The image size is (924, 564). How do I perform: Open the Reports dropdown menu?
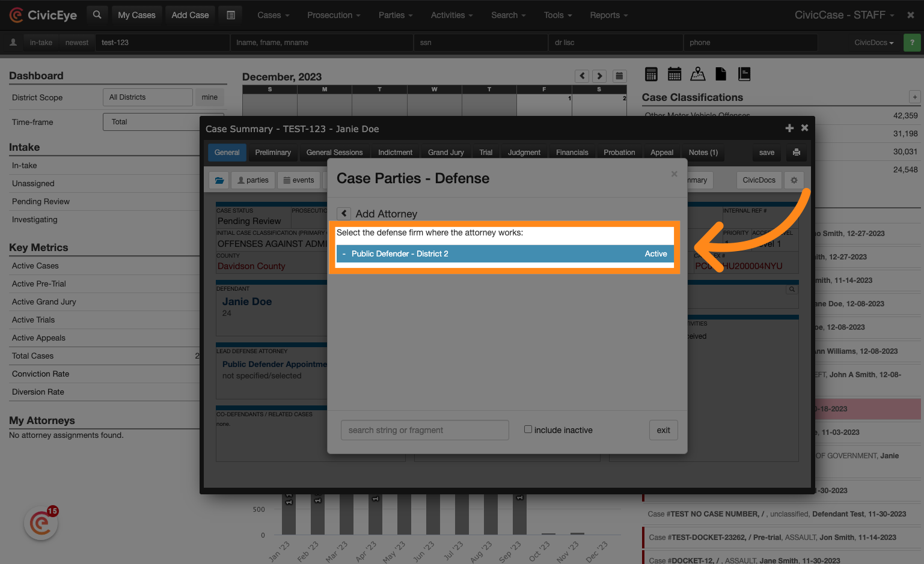608,15
